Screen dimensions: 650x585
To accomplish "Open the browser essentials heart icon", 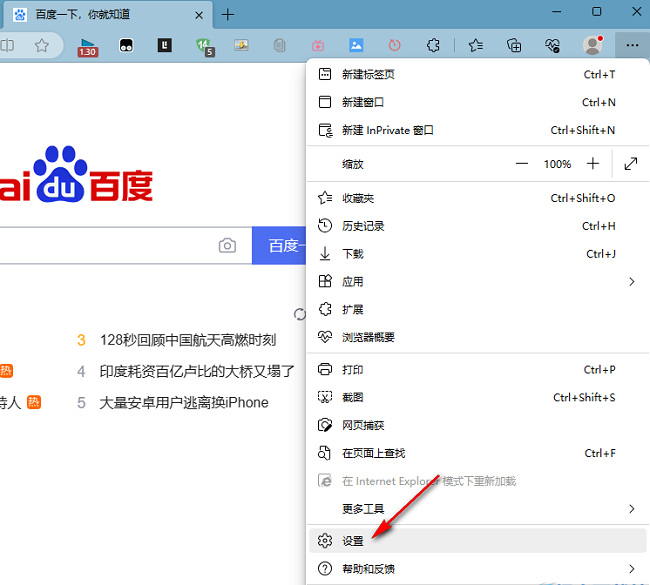I will tap(553, 45).
